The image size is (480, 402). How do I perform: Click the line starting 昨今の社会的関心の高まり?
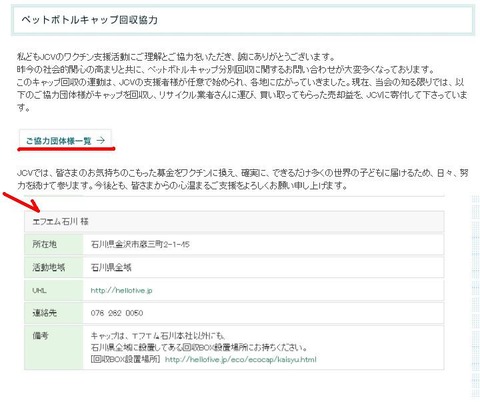point(226,69)
